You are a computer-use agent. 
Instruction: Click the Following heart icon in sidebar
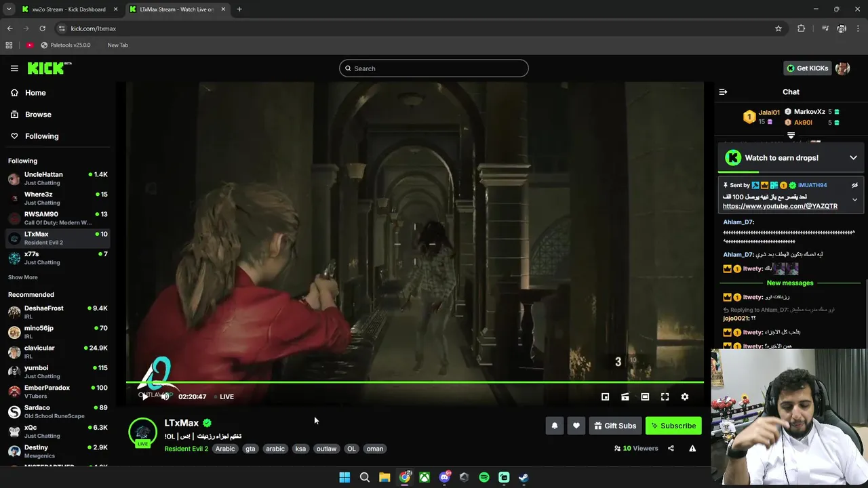point(14,136)
